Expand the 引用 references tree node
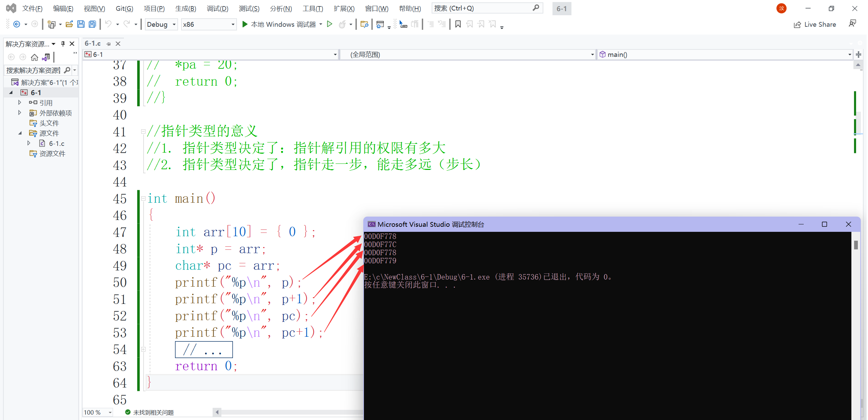The image size is (868, 420). (20, 103)
